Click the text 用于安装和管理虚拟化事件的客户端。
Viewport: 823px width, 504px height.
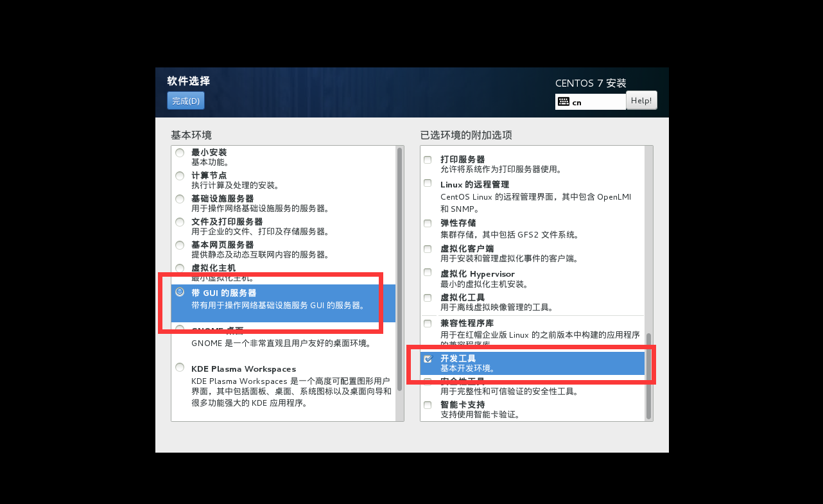[510, 259]
